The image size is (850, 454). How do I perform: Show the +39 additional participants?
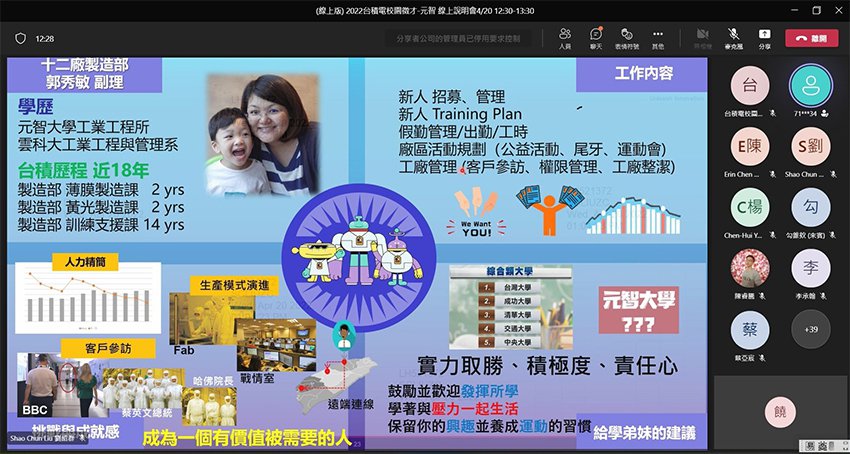click(x=810, y=329)
